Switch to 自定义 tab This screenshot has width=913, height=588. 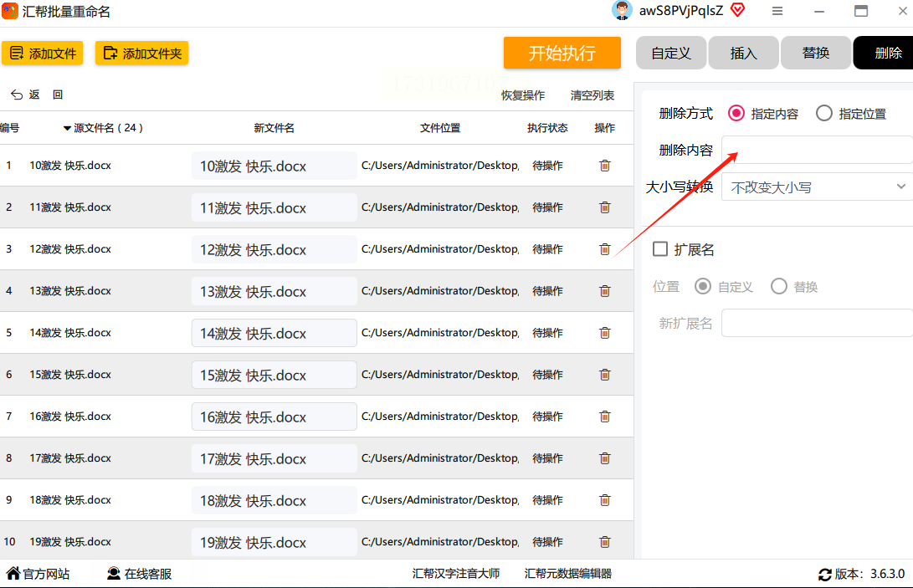point(671,53)
